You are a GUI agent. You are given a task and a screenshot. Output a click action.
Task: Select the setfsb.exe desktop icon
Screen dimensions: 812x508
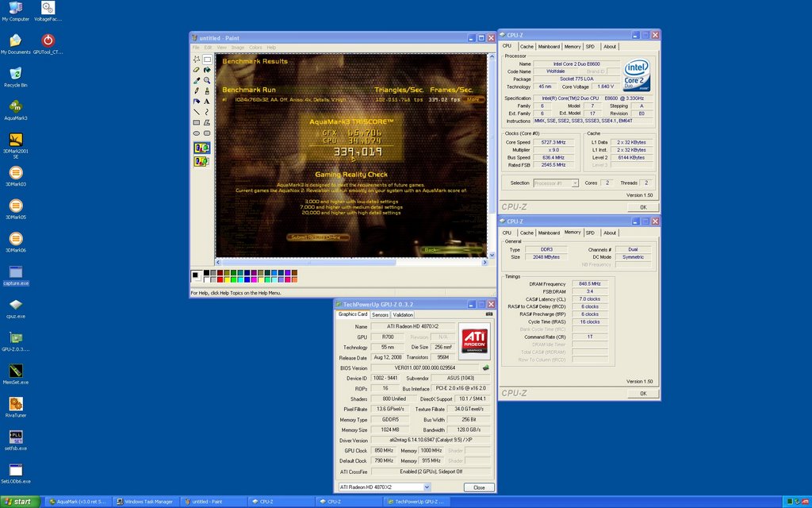16,440
